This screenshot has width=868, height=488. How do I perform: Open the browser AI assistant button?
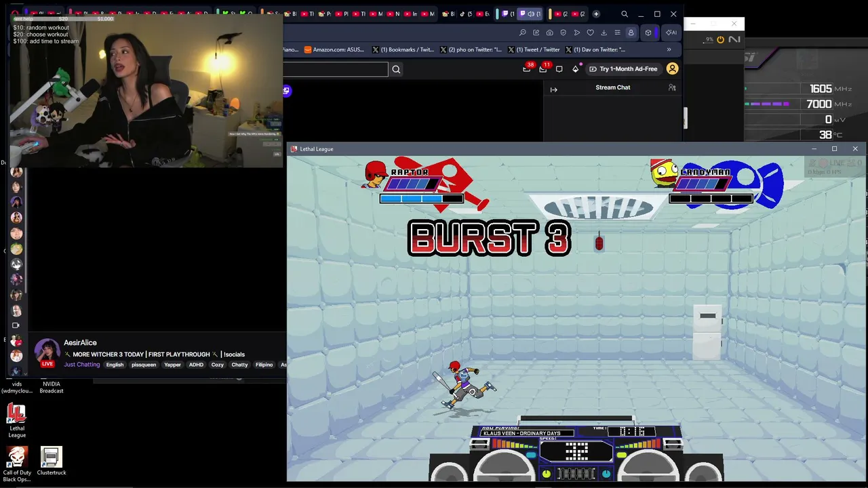coord(671,33)
